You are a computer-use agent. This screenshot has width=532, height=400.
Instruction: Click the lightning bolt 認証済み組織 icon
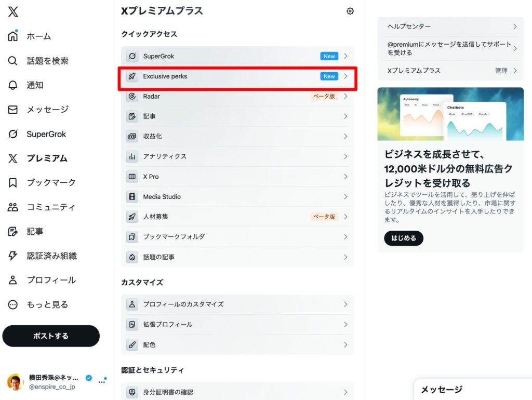(x=13, y=256)
